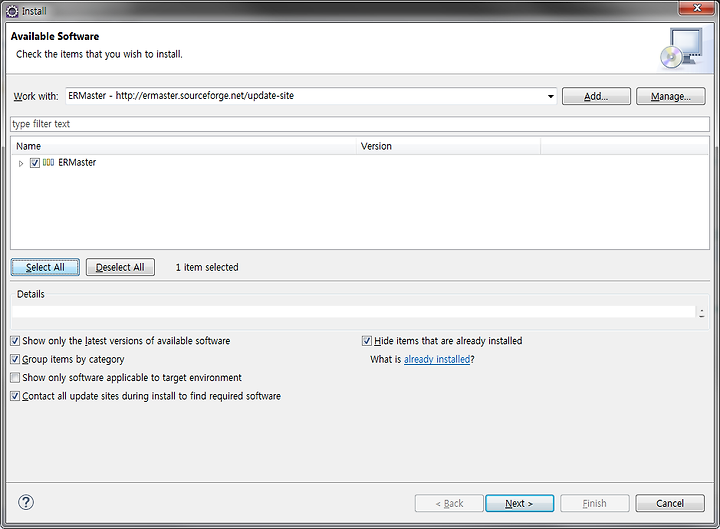
Task: Open the Work with dropdown arrow
Action: pos(550,96)
